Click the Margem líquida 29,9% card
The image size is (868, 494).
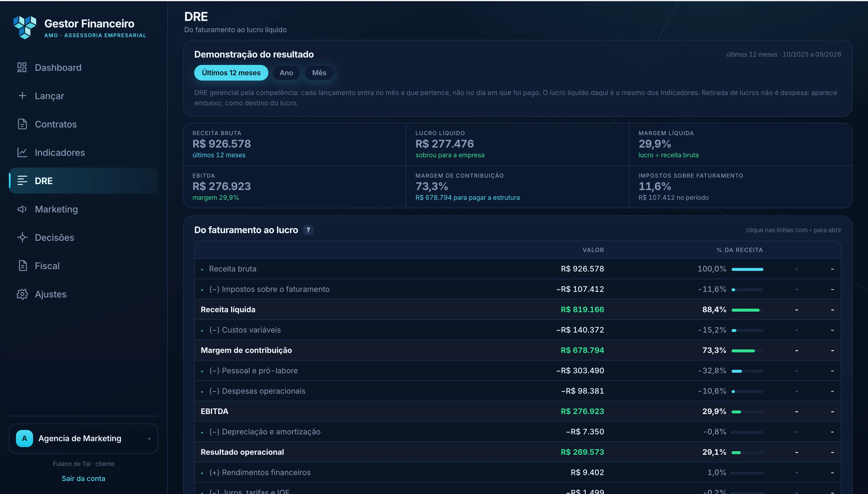pyautogui.click(x=741, y=144)
